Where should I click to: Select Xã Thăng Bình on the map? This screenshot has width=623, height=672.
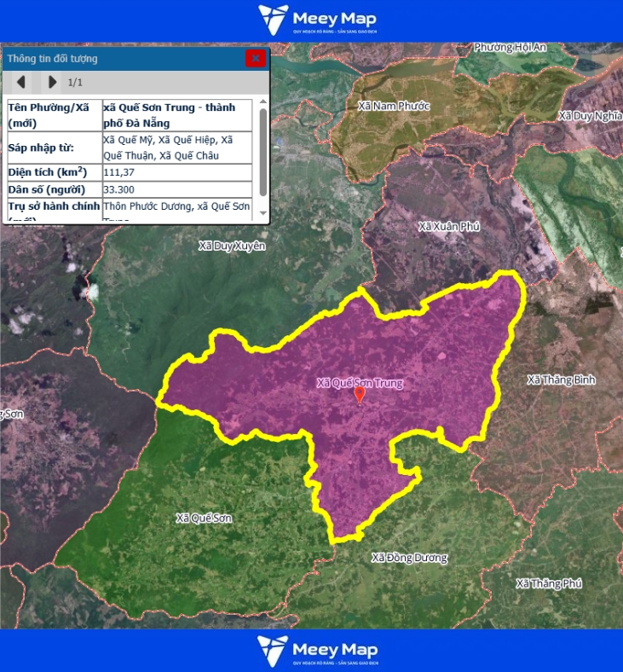point(561,379)
